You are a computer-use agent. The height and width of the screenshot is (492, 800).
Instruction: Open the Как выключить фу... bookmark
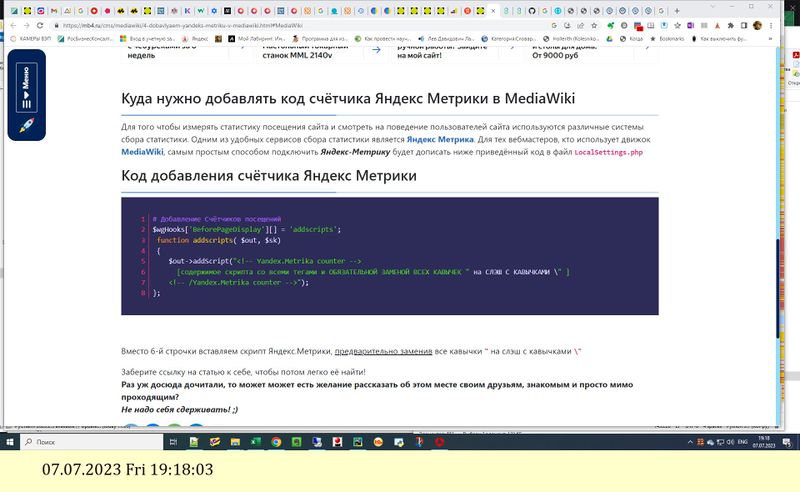pyautogui.click(x=719, y=38)
